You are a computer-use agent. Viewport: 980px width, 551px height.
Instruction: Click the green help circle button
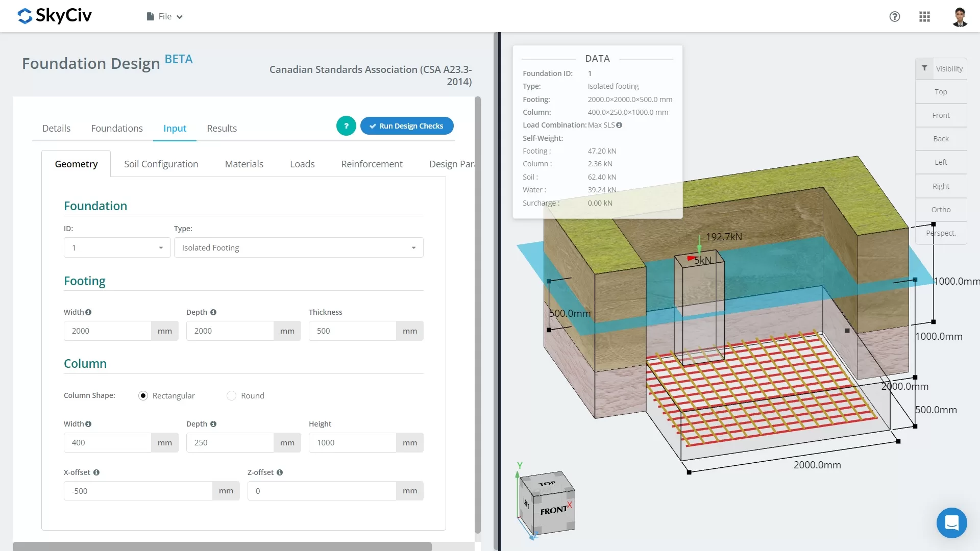tap(346, 126)
